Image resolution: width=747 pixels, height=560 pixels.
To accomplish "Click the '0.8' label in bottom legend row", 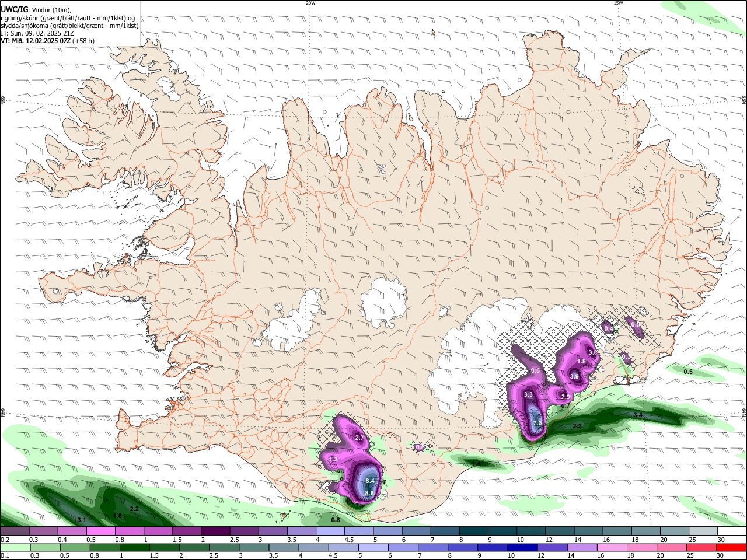I will point(95,556).
